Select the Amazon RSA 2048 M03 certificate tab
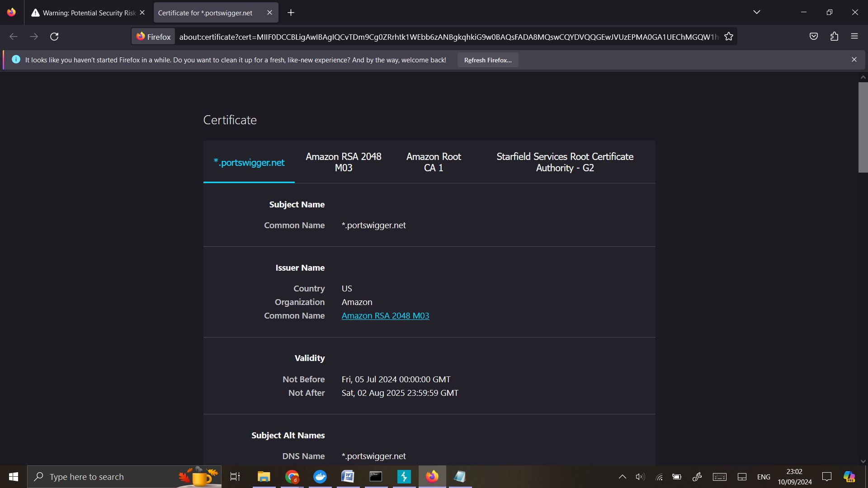Viewport: 868px width, 488px height. pos(343,162)
